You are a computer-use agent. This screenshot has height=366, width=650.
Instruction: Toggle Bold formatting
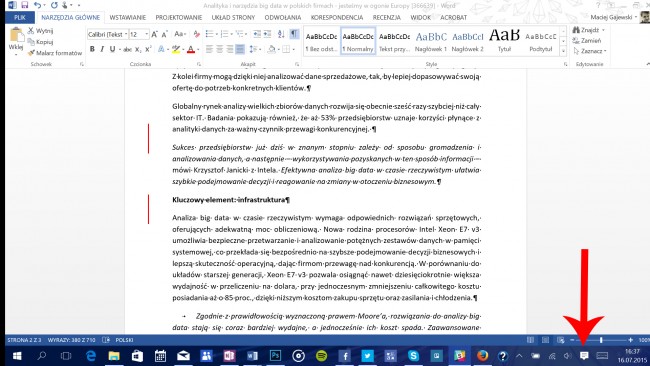tap(92, 49)
